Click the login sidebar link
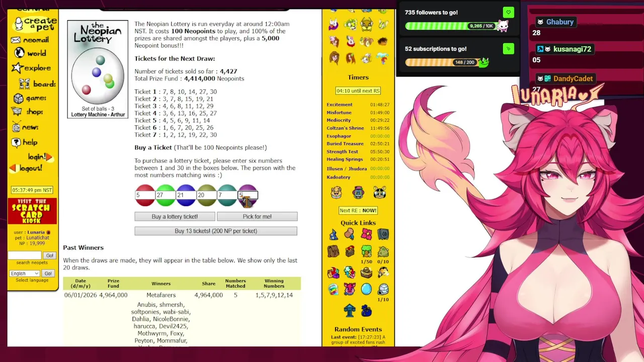 pyautogui.click(x=40, y=157)
